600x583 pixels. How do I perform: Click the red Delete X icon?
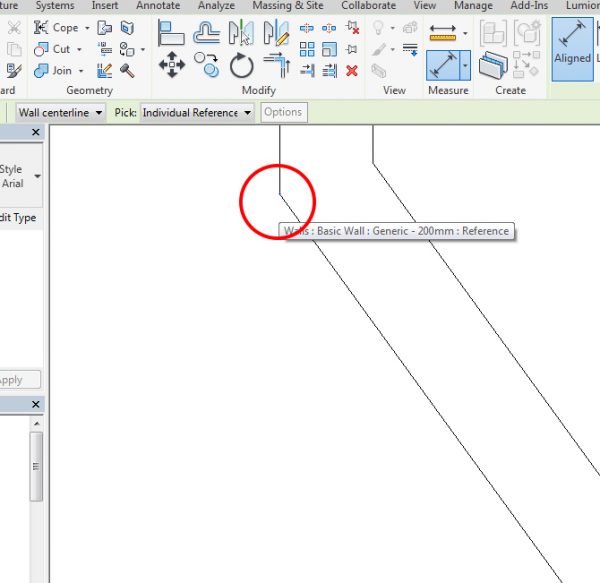(352, 70)
